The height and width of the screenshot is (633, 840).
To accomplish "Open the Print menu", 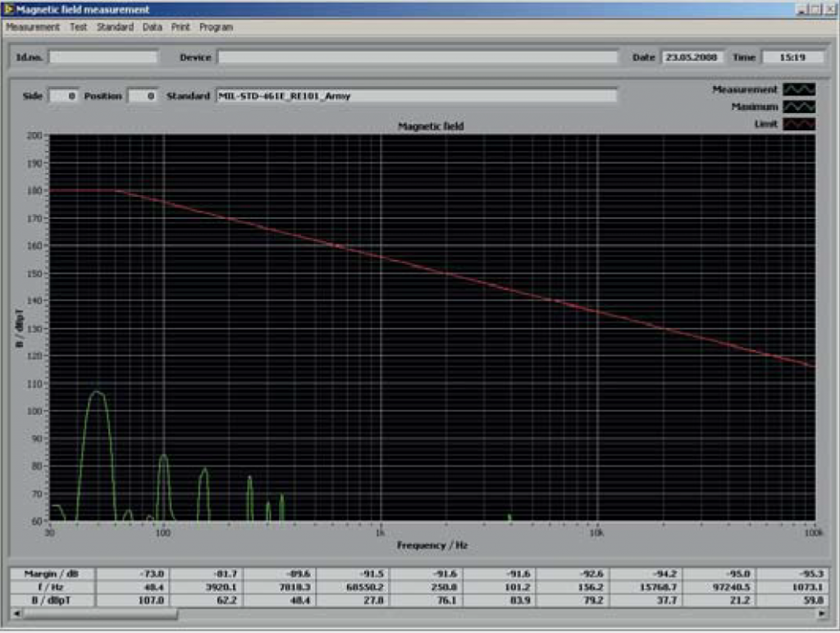I will (x=180, y=27).
